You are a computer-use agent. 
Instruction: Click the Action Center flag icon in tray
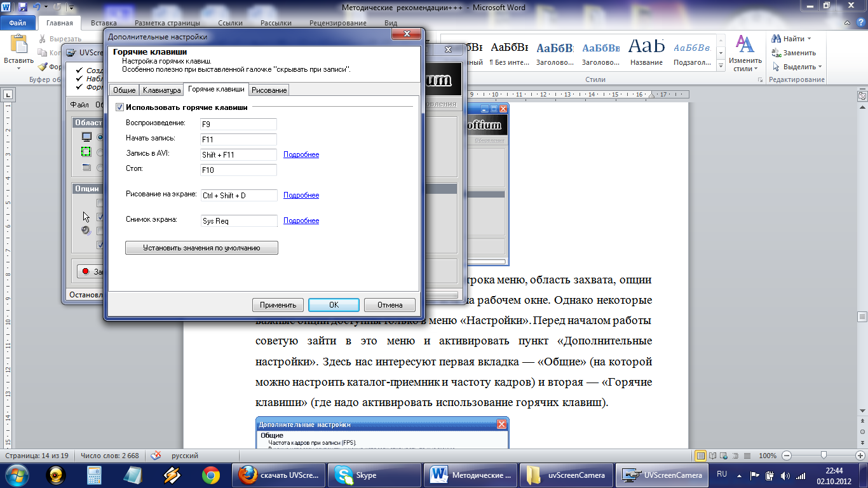pos(754,475)
